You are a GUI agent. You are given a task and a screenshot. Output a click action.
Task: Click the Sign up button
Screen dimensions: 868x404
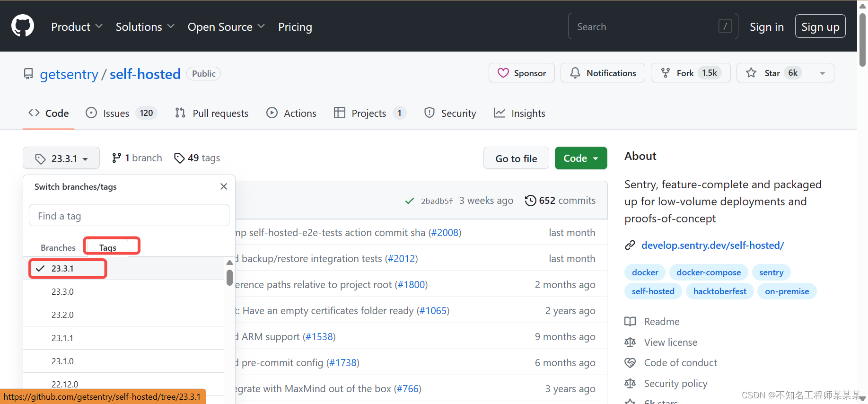(x=820, y=26)
